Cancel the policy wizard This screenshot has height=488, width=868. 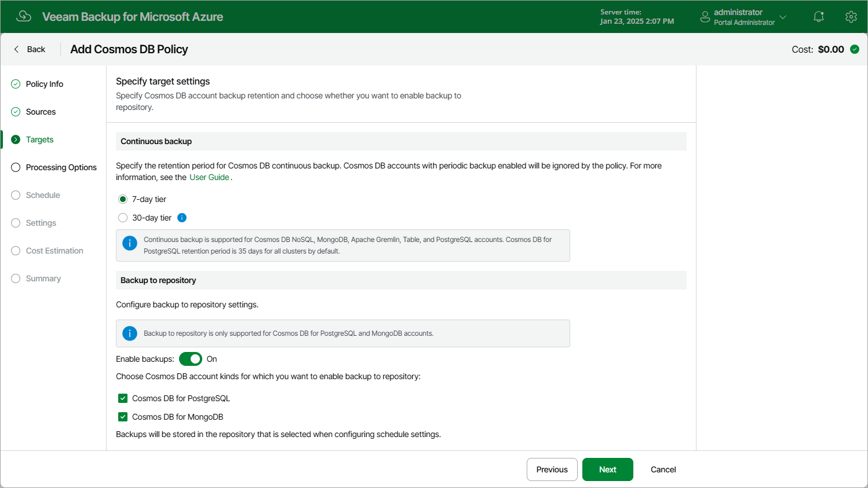click(x=663, y=469)
